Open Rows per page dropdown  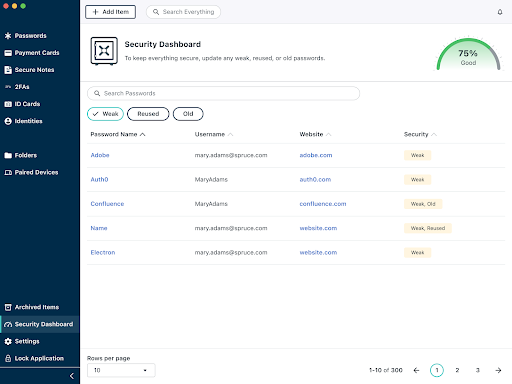tap(121, 370)
